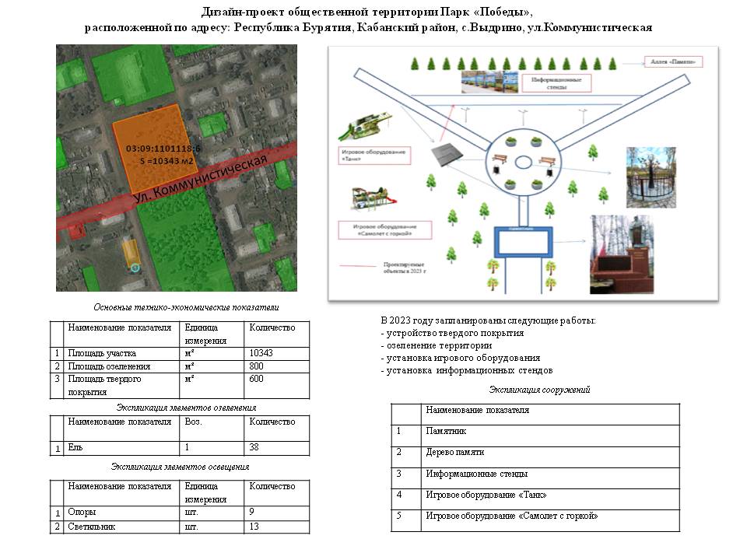Select the "Информационные стенды" label box on the plan
This screenshot has height=560, width=747.
(556, 83)
